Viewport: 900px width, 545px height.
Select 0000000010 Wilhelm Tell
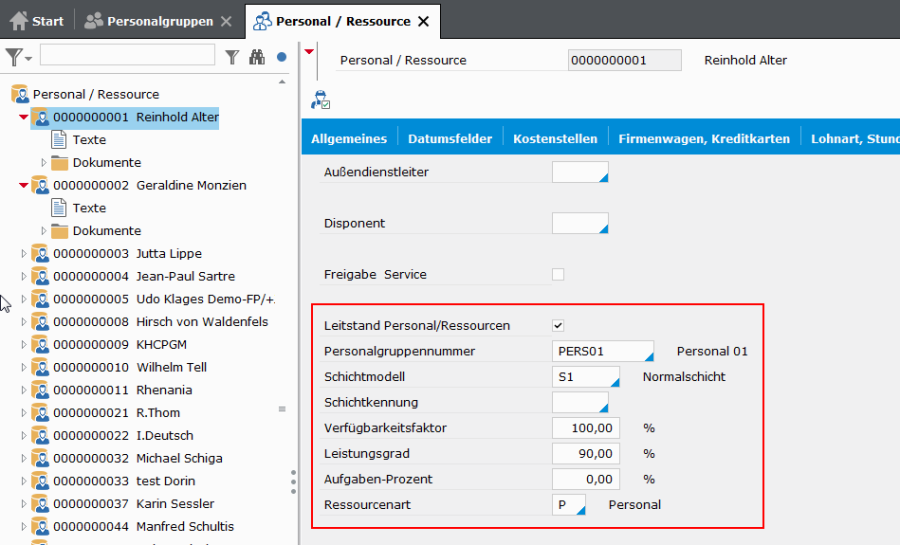pyautogui.click(x=130, y=367)
